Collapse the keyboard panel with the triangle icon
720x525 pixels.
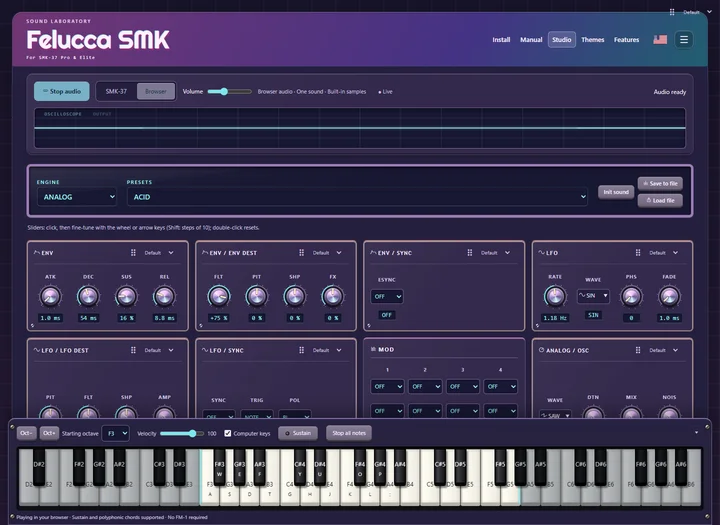click(x=696, y=432)
